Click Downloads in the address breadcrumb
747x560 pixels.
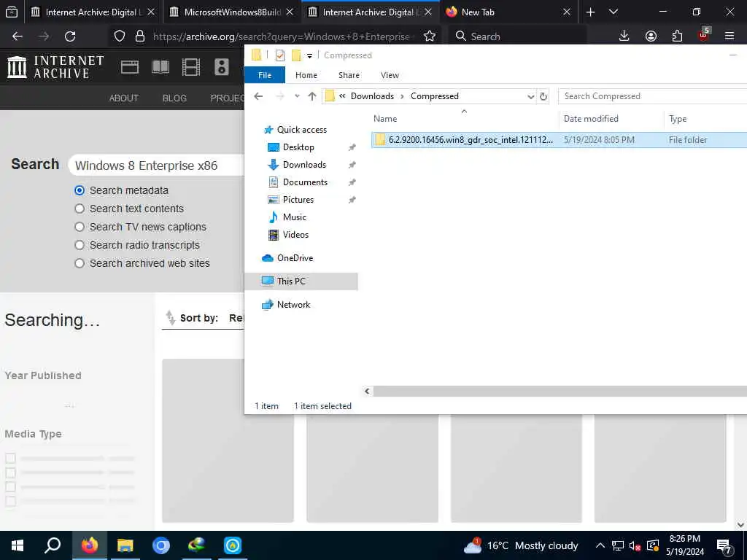coord(372,96)
